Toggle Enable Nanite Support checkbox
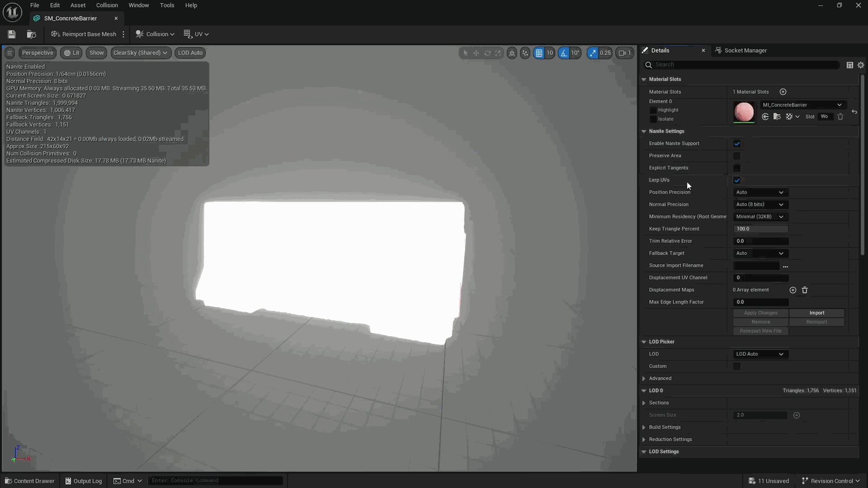This screenshot has width=868, height=488. pos(737,144)
